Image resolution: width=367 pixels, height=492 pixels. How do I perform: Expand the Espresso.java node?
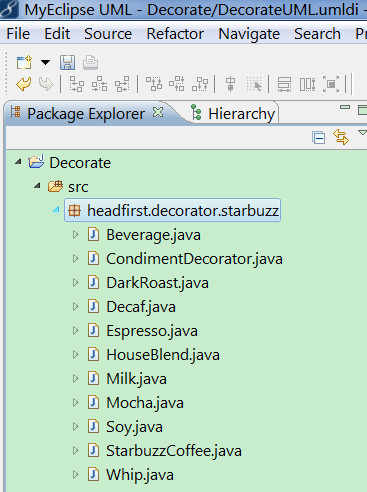coord(75,330)
